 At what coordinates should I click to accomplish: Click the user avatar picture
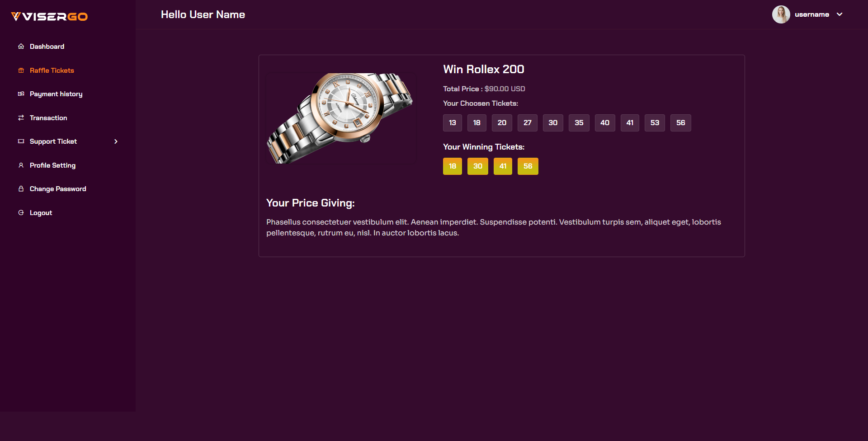click(x=781, y=14)
